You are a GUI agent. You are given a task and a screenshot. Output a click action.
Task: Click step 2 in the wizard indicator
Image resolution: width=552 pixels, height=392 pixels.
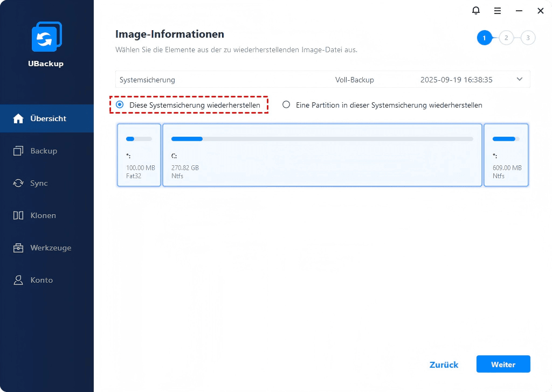[506, 38]
